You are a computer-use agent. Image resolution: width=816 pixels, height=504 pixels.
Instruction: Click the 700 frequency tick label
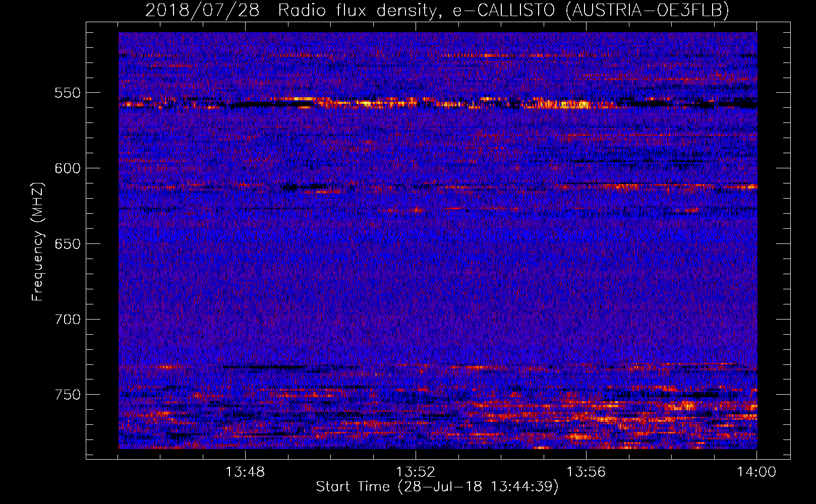[x=68, y=320]
